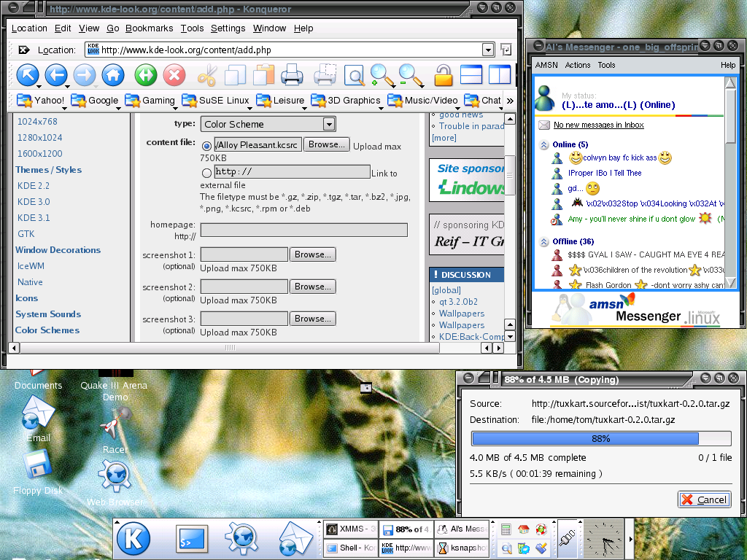Image resolution: width=747 pixels, height=560 pixels.
Task: Open the Color Schemes sidebar link
Action: point(47,330)
